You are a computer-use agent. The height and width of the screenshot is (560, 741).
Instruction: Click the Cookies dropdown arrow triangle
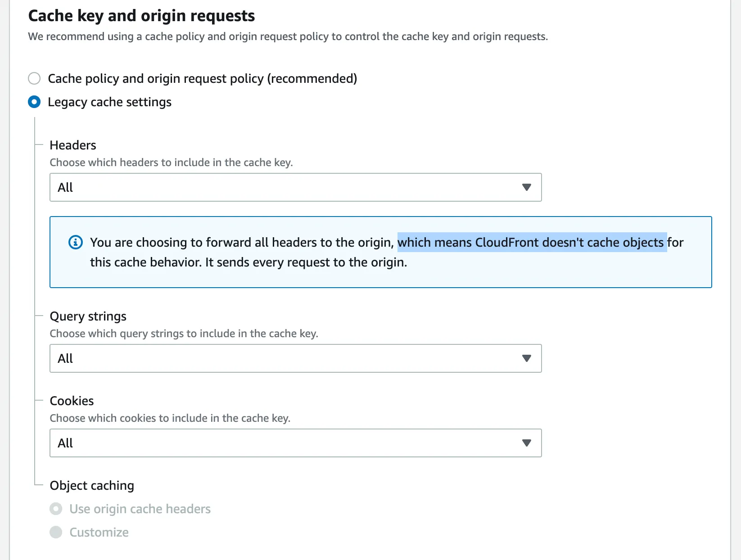tap(526, 443)
